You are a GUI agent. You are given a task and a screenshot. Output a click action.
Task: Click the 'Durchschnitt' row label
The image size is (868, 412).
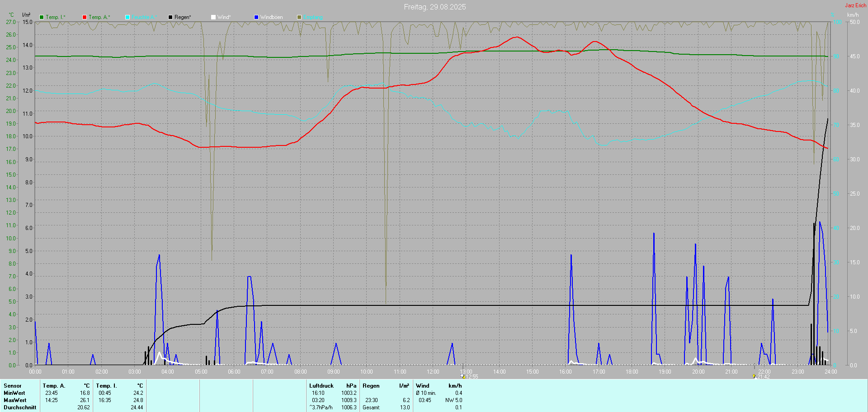[20, 407]
